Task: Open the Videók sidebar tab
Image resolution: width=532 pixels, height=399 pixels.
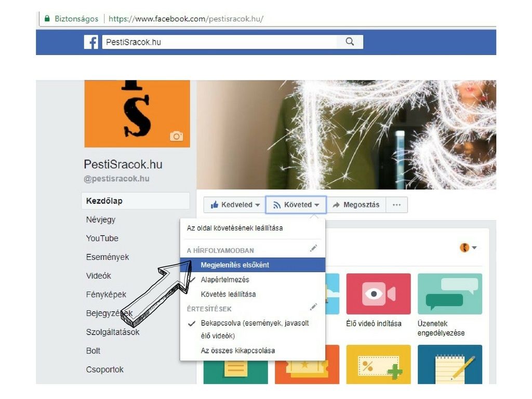Action: [x=98, y=276]
